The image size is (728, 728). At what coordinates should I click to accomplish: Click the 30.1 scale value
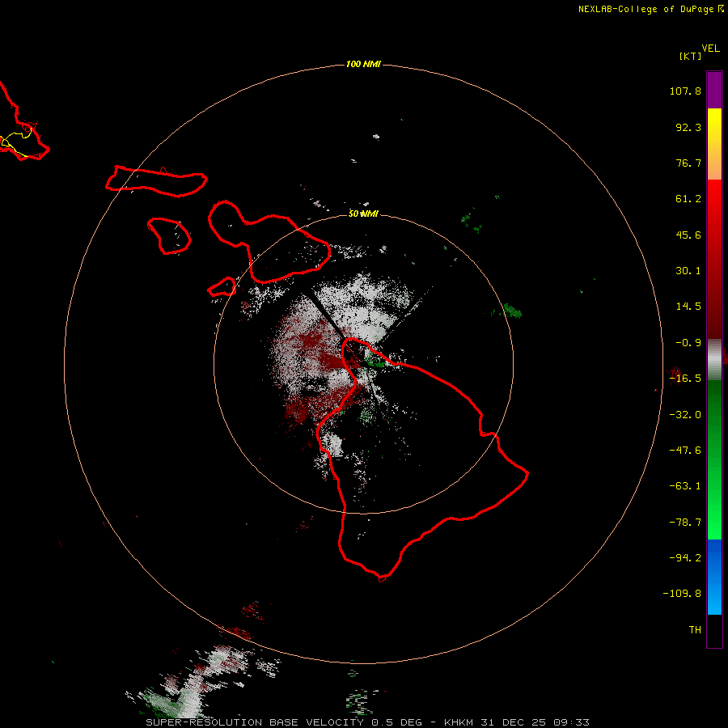[x=688, y=271]
